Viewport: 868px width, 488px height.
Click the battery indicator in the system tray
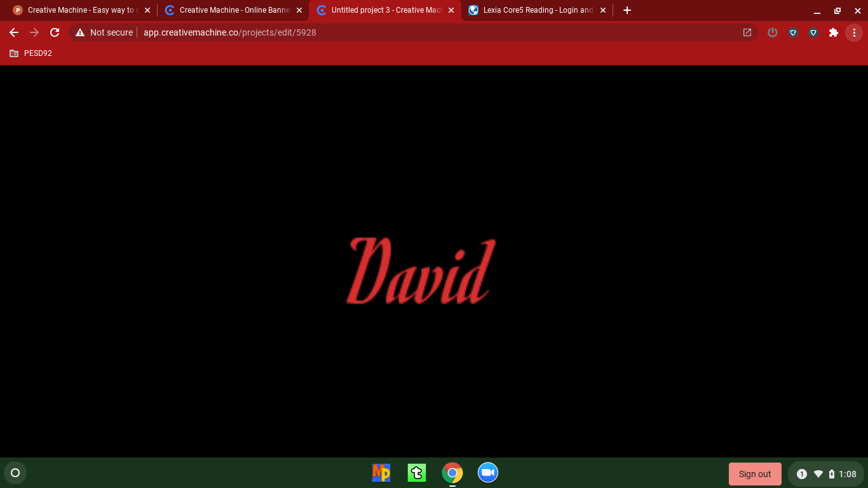832,473
